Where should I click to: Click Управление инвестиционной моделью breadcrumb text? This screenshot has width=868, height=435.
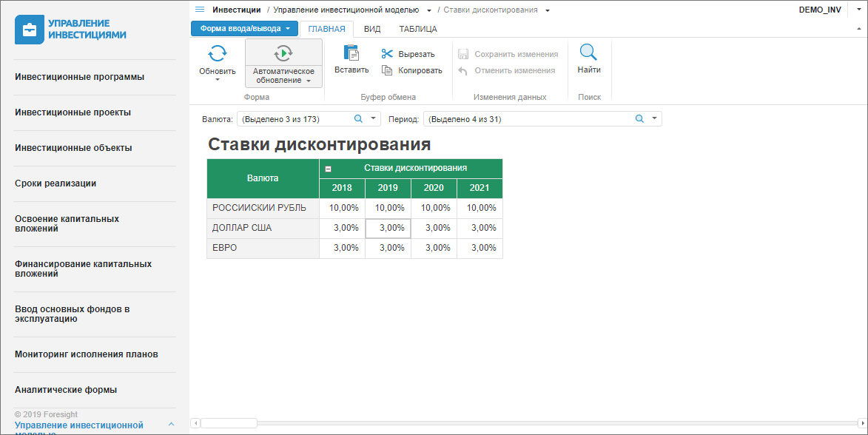tap(346, 10)
